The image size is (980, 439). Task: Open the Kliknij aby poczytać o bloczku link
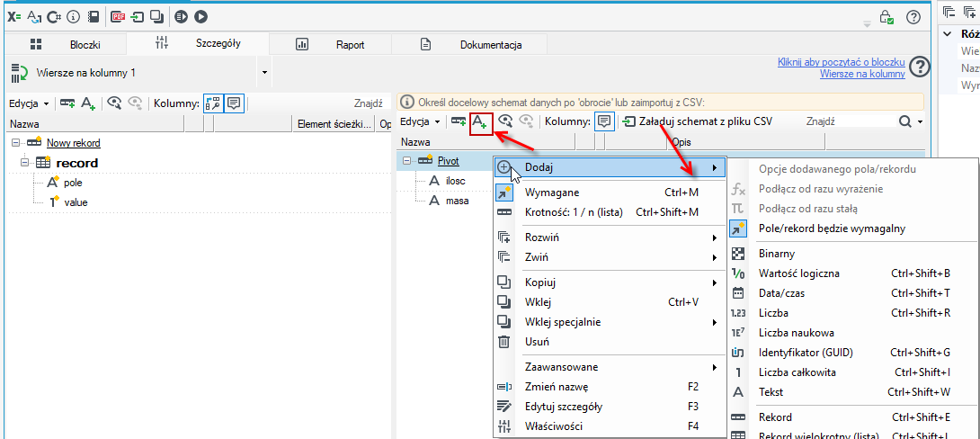842,62
